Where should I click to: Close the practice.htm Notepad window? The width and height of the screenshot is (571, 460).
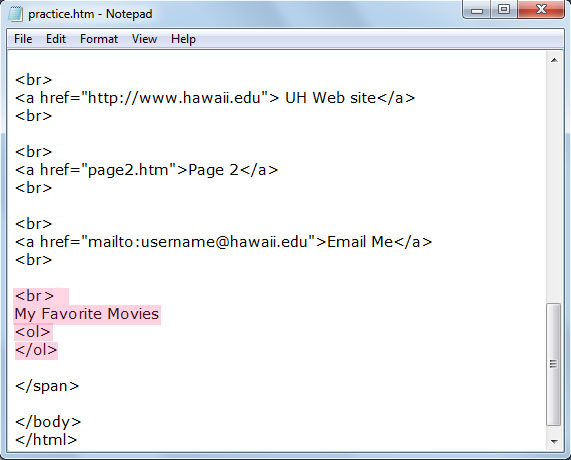click(541, 9)
